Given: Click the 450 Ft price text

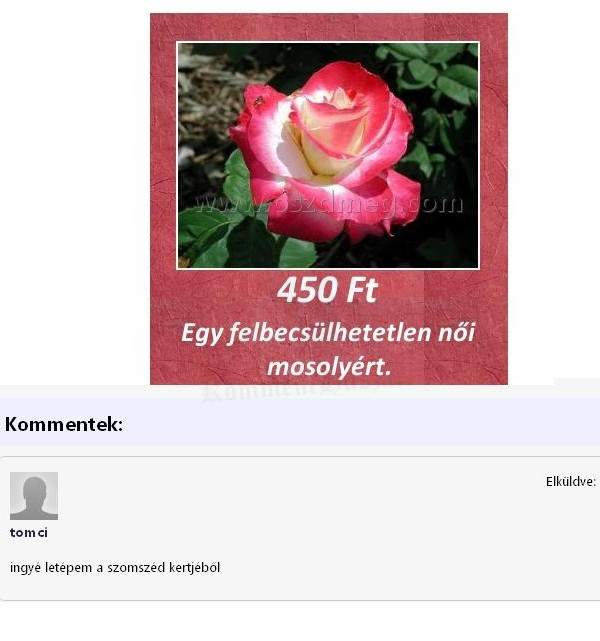Looking at the screenshot, I should coord(328,290).
